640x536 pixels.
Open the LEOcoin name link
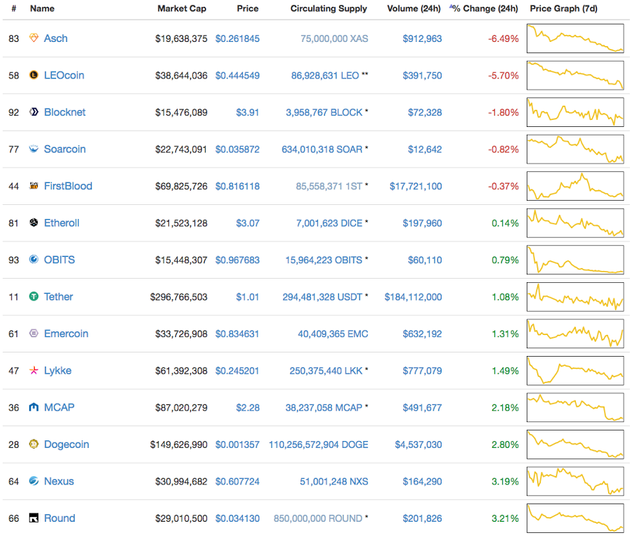click(64, 75)
